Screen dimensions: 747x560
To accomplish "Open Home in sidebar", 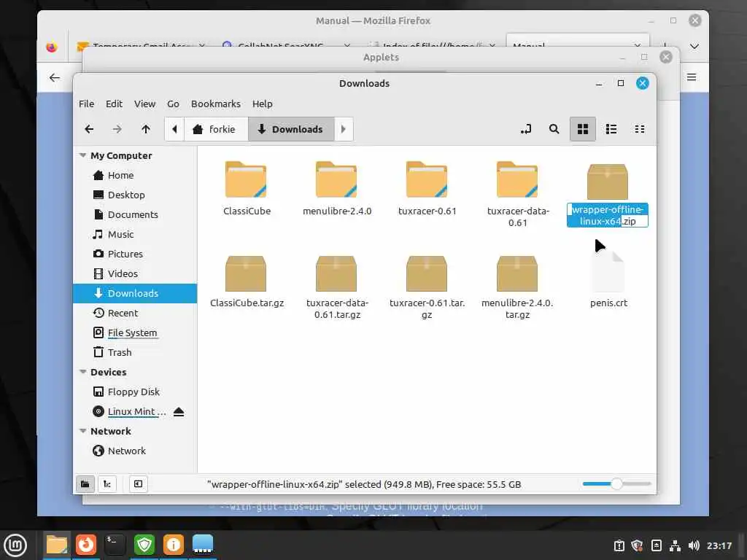I will 135,175.
